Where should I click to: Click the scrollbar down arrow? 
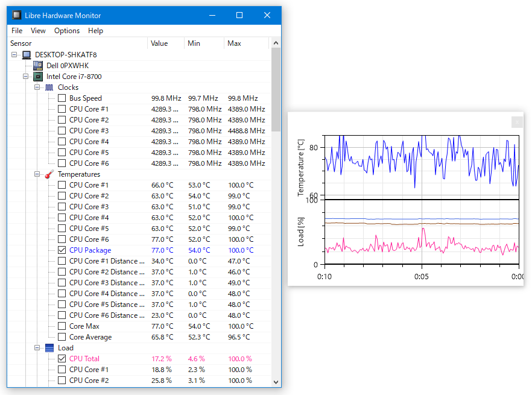click(x=276, y=382)
